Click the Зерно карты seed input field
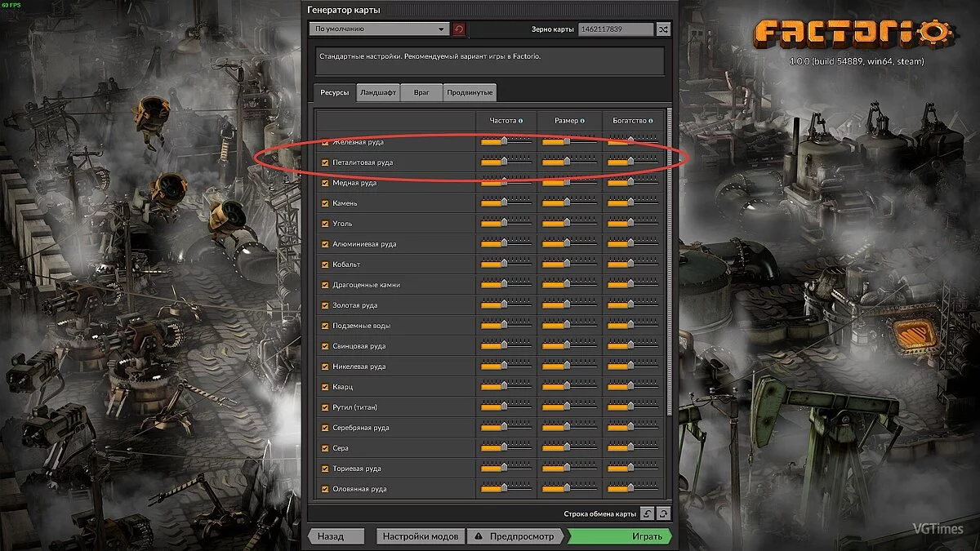 pos(615,29)
